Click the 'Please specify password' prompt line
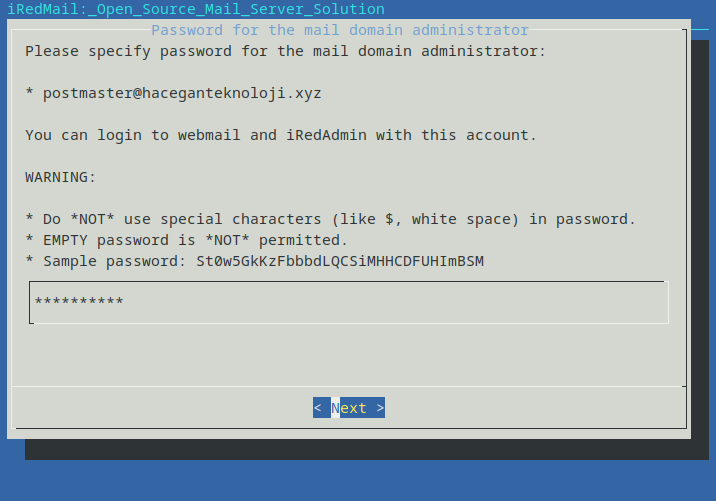Viewport: 716px width, 501px height. point(285,51)
